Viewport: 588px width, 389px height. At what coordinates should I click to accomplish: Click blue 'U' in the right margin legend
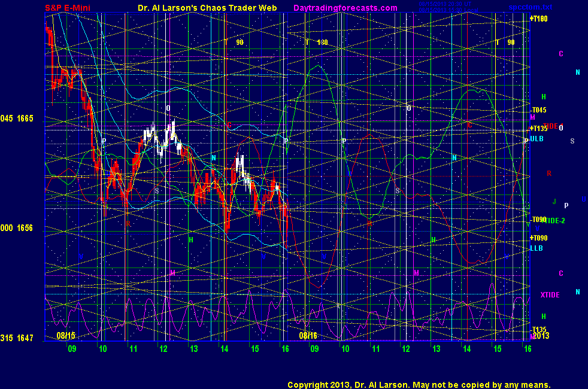coord(584,199)
